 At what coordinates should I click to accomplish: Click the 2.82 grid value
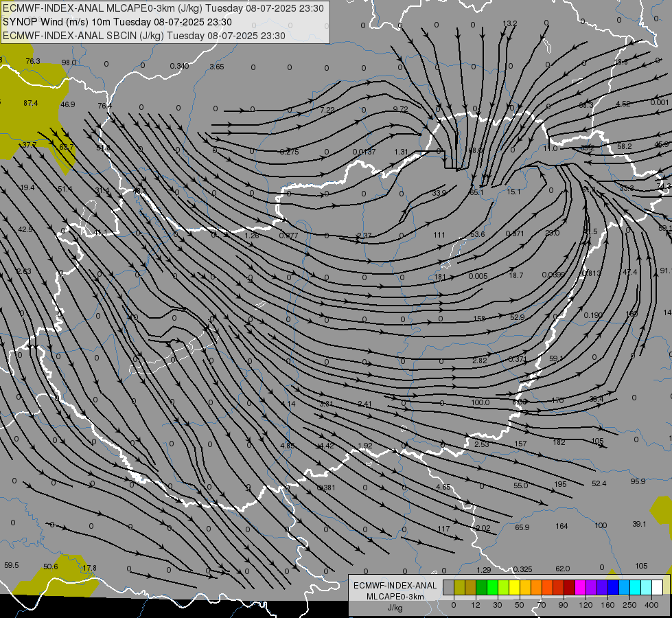(480, 360)
